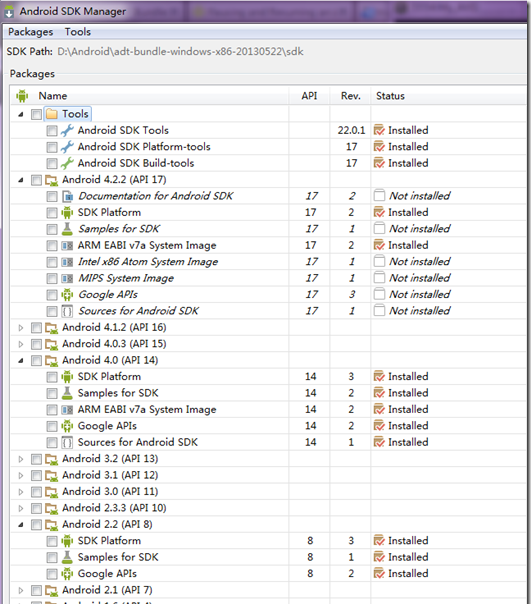
Task: Click the flask icon for API 17 Samples
Action: (67, 229)
